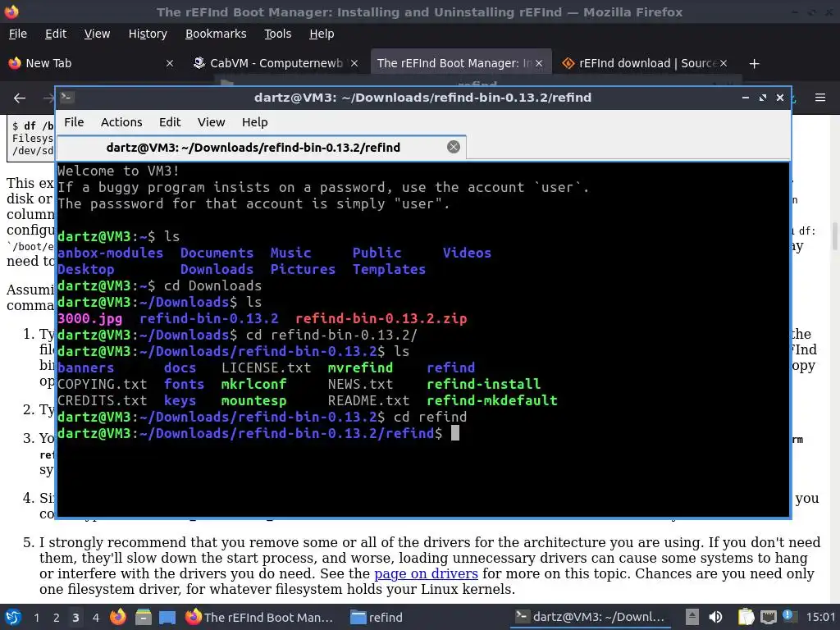
Task: Click the update notifier tray icon
Action: coord(788,615)
